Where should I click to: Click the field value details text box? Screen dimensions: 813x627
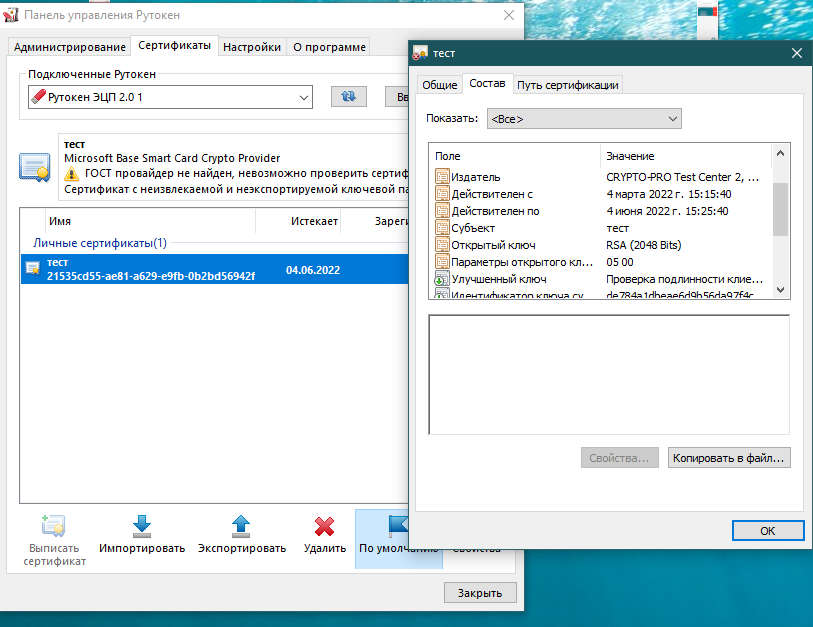609,374
